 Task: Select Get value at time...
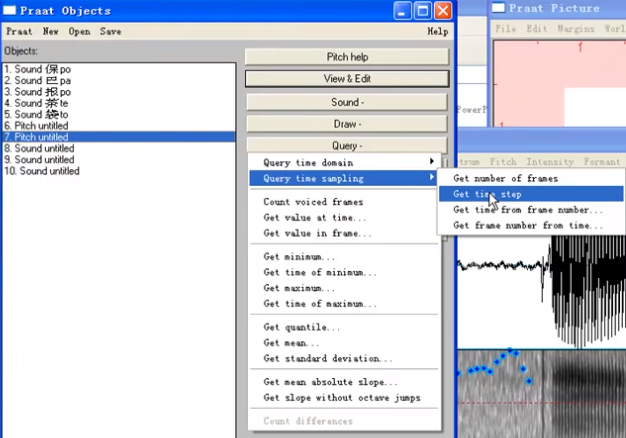coord(345,218)
